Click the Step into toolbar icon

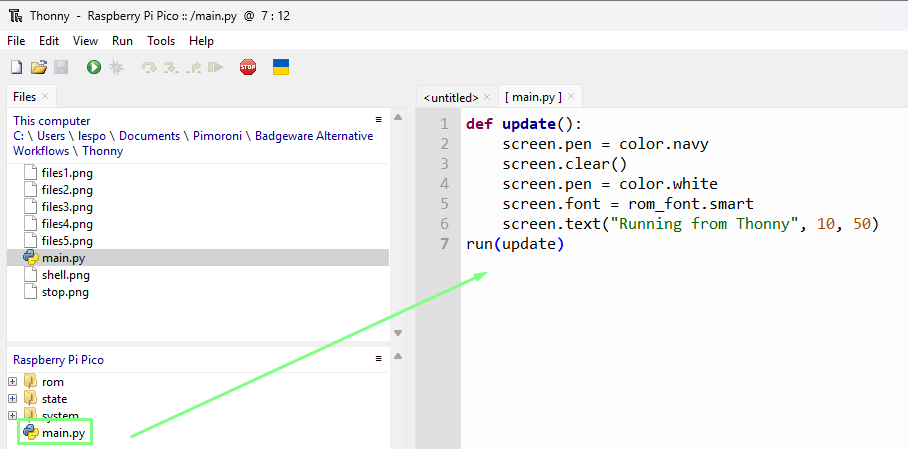tap(171, 67)
